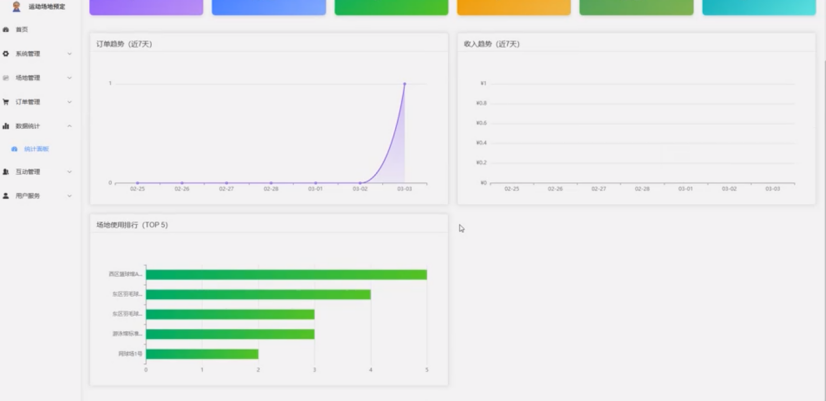Click the 统计面板 dashboard icon
Viewport: 826px width, 401px height.
point(14,149)
